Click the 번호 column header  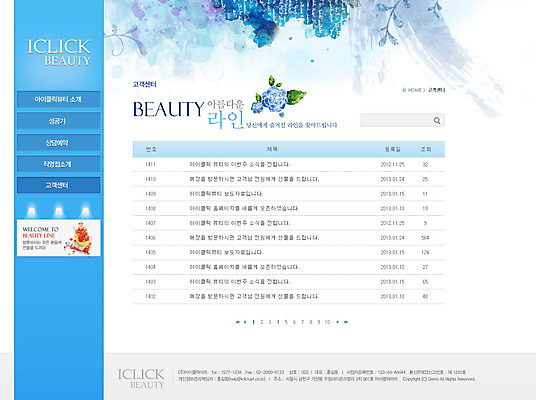point(151,149)
